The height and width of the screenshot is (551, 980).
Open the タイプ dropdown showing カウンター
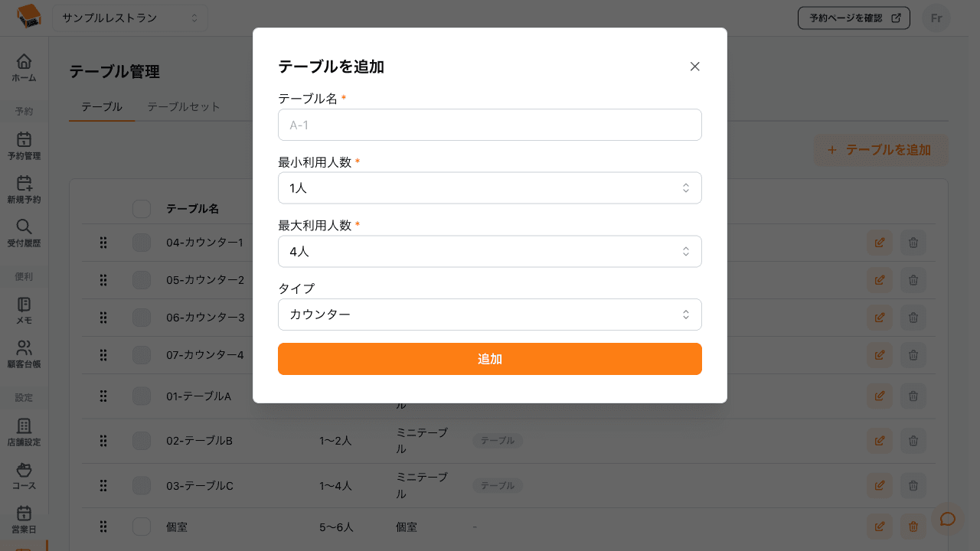(490, 315)
